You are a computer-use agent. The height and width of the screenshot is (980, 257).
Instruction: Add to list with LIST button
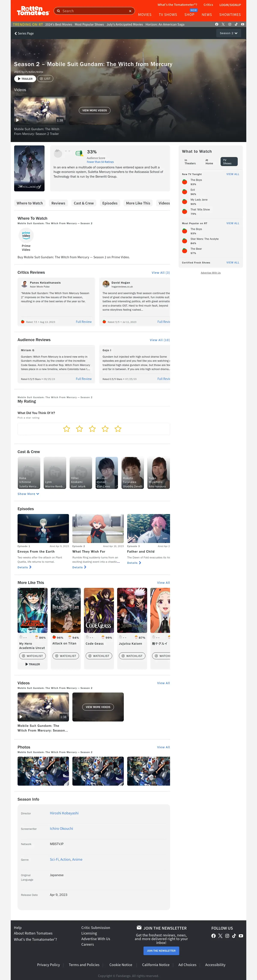click(x=45, y=79)
